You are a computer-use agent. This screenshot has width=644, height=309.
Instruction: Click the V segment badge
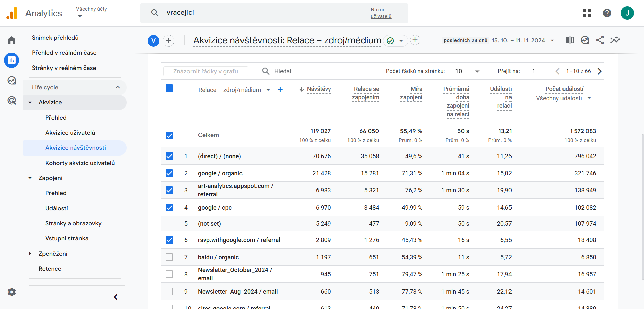click(153, 41)
